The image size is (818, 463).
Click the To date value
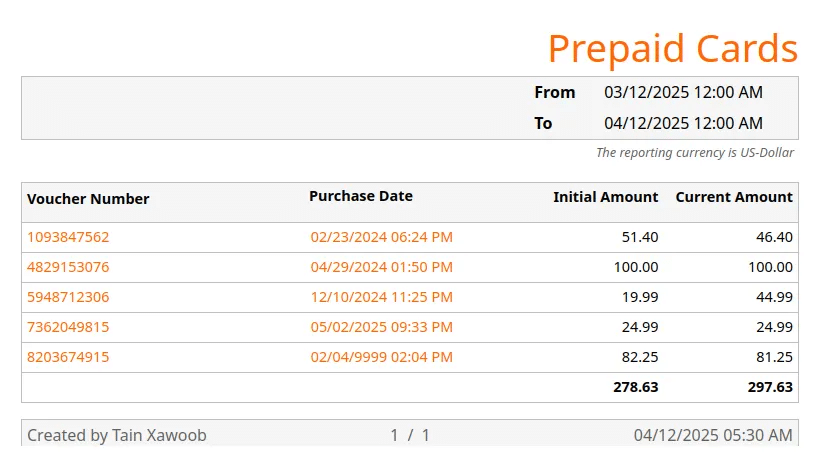click(x=683, y=123)
